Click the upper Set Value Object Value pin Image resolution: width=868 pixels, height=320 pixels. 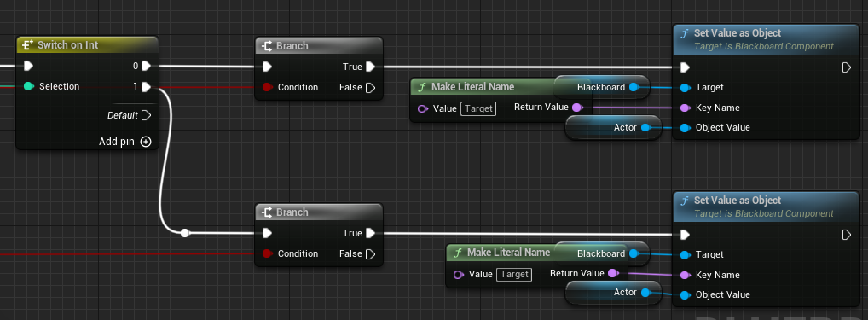point(685,128)
